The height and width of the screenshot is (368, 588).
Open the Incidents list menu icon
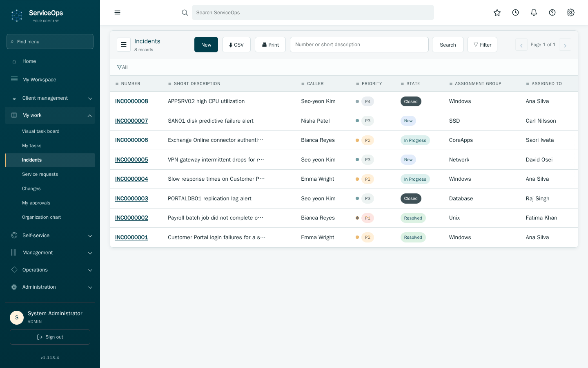[124, 45]
